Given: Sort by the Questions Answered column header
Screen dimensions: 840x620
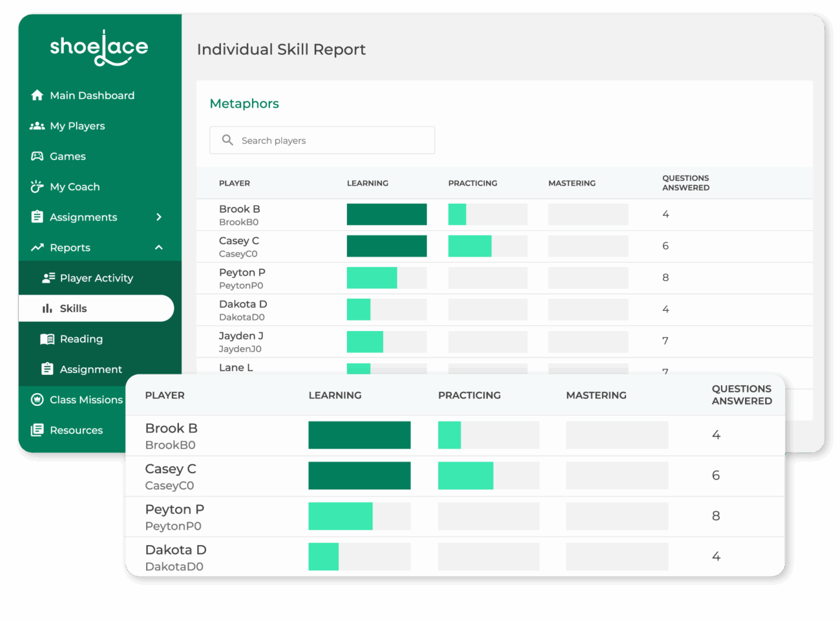Looking at the screenshot, I should click(x=685, y=183).
